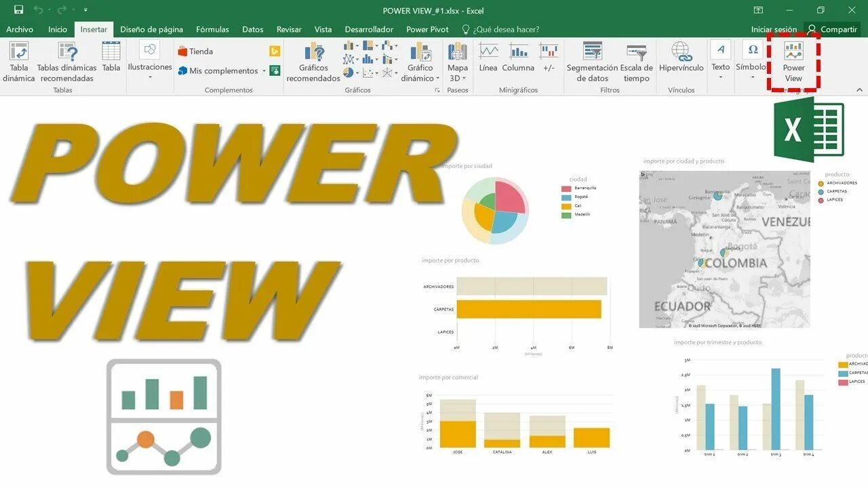This screenshot has width=868, height=488.
Task: Open the Archivo tab
Action: [20, 29]
